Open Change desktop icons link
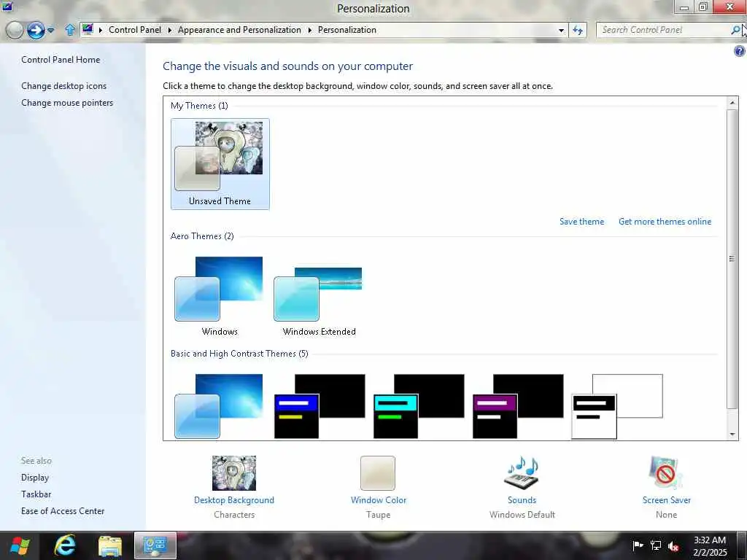The image size is (747, 560). 64,86
